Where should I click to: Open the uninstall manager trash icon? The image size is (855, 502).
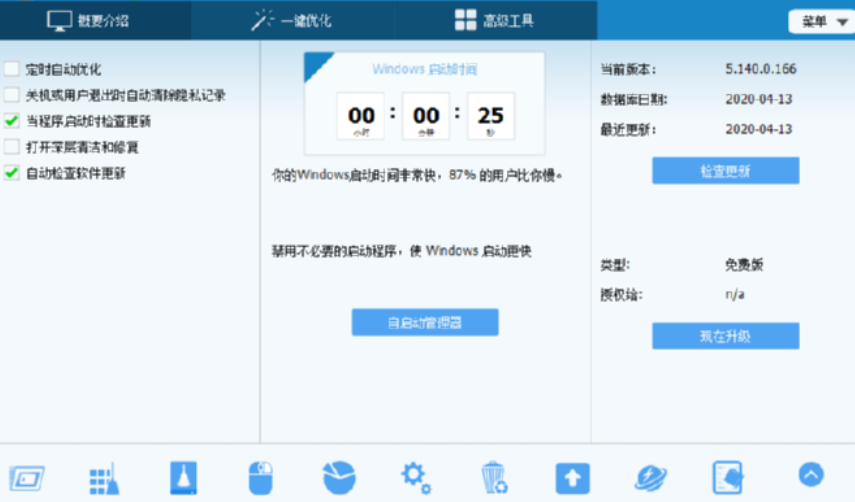coord(495,478)
